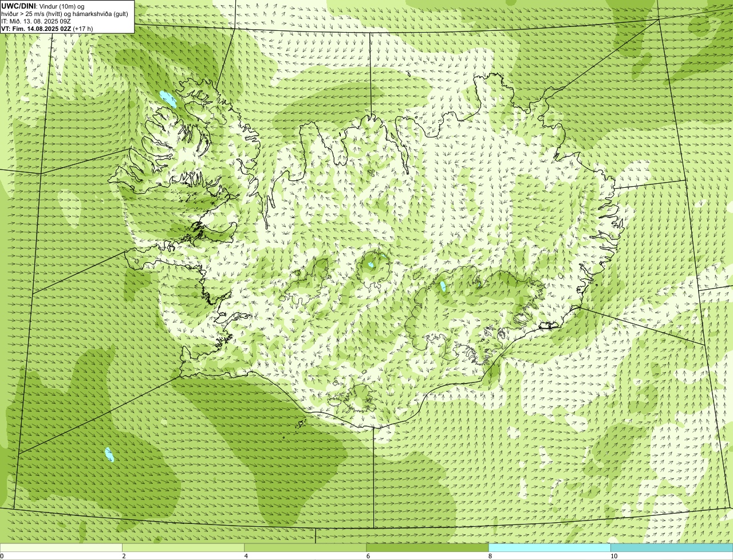Click the init time "IT: Mið. 13. 08. 2025 09Z"
The width and height of the screenshot is (733, 560).
[x=36, y=21]
